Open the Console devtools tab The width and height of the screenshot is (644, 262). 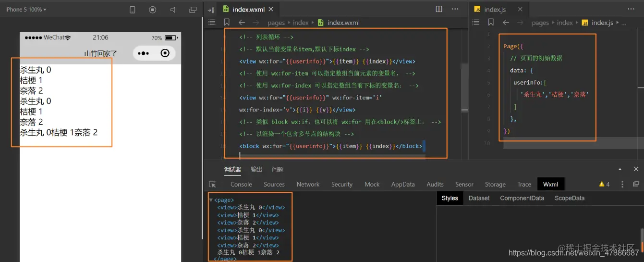pyautogui.click(x=241, y=184)
